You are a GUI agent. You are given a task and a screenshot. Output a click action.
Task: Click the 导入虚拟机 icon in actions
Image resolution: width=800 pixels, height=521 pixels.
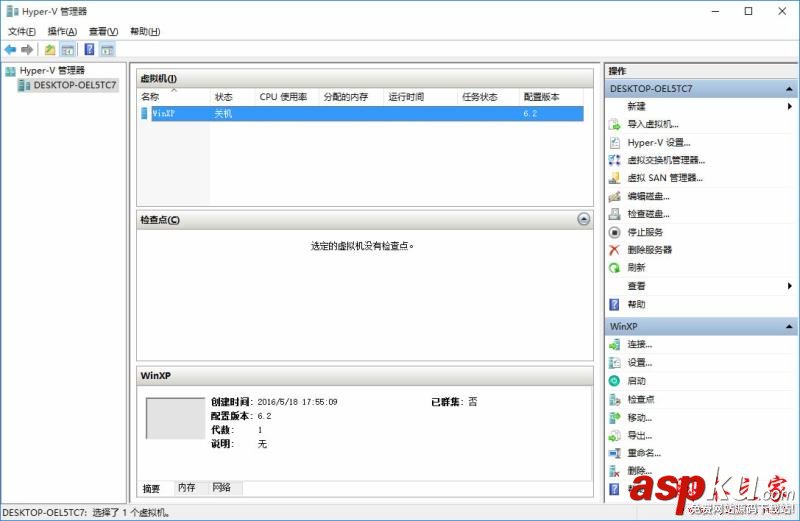pos(614,125)
